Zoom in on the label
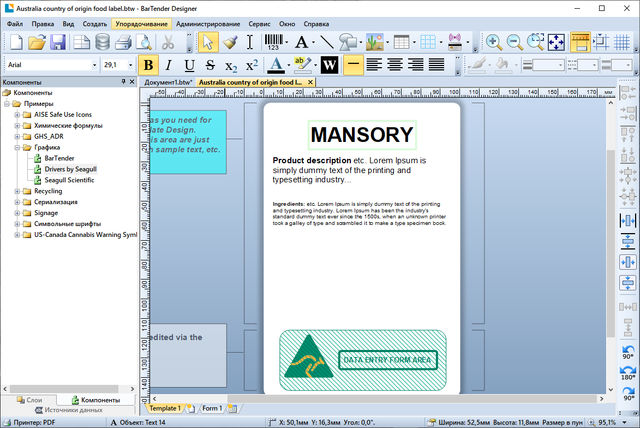The width and height of the screenshot is (640, 428). click(493, 42)
